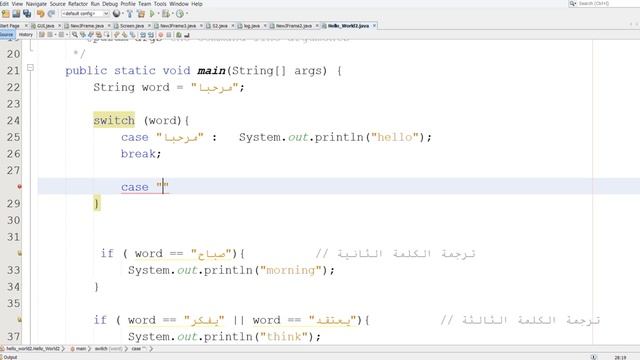Close the Screen.java tab
The height and width of the screenshot is (360, 640).
(x=149, y=26)
